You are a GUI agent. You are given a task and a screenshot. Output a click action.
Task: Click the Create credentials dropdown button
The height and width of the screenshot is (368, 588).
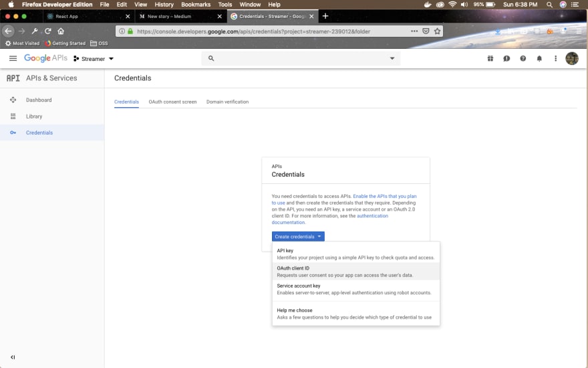[298, 237]
